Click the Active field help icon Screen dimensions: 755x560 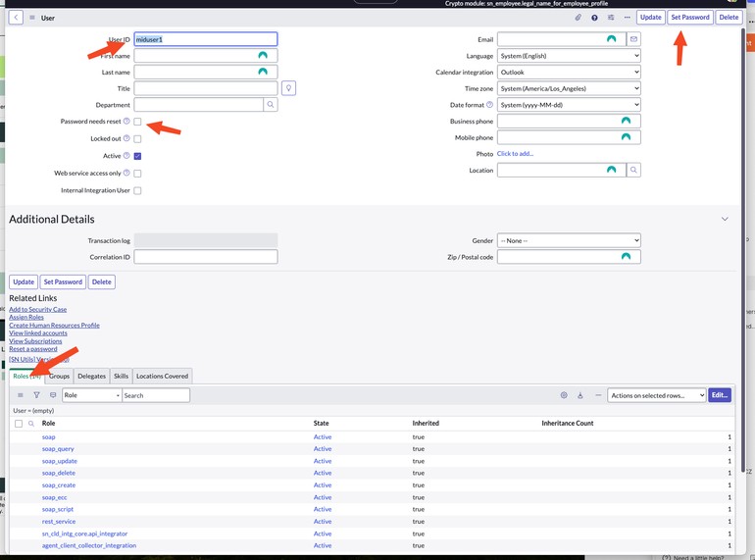[126, 156]
